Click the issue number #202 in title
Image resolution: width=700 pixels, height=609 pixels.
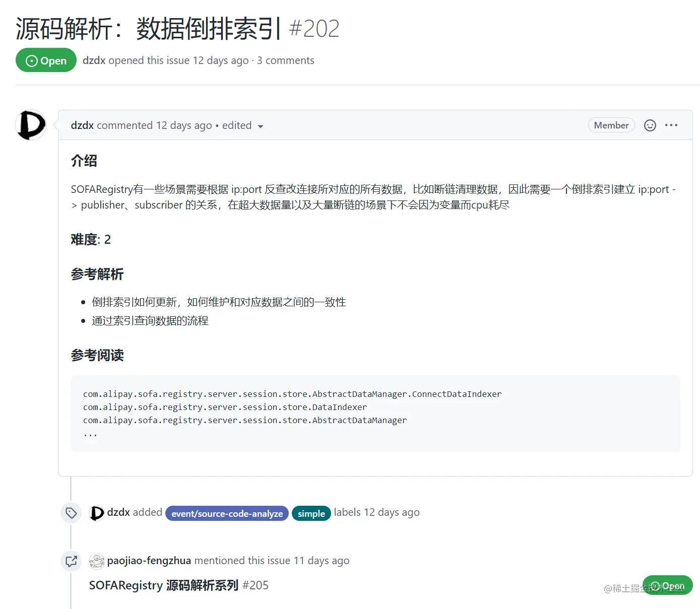[x=314, y=29]
